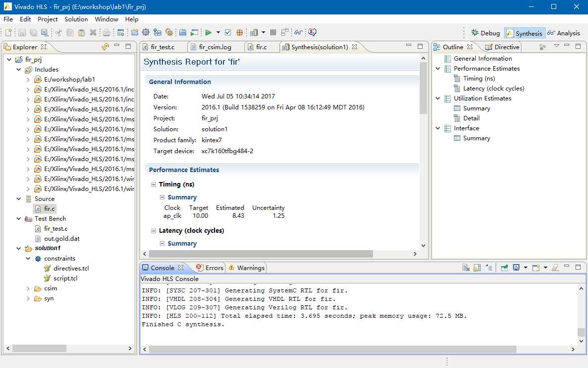Open the Window menu
The image size is (588, 368).
[106, 19]
